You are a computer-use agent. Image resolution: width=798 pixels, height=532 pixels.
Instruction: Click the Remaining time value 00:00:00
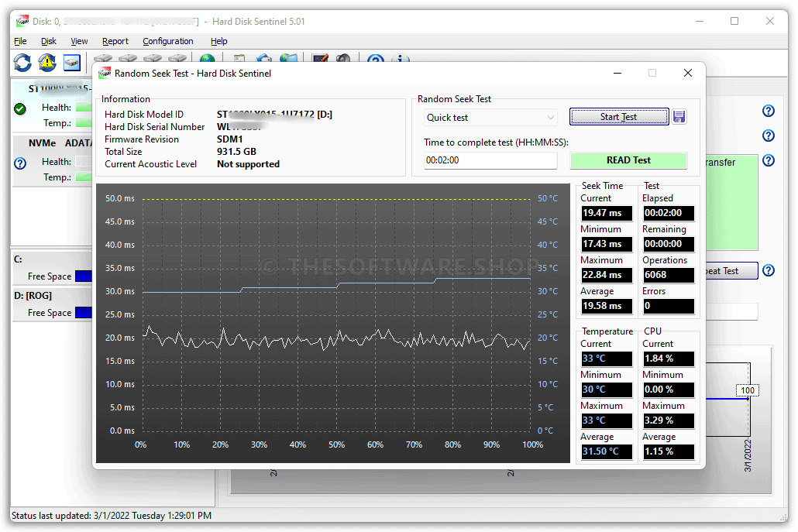[668, 244]
